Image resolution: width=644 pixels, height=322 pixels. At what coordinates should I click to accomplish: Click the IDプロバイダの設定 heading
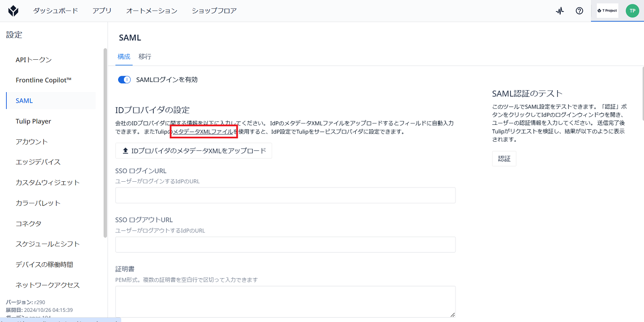tap(152, 110)
